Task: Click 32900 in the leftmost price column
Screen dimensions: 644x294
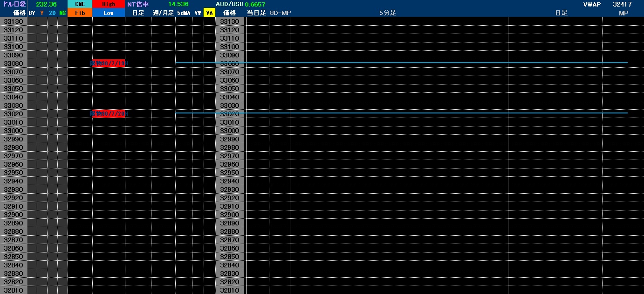Action: (13, 215)
